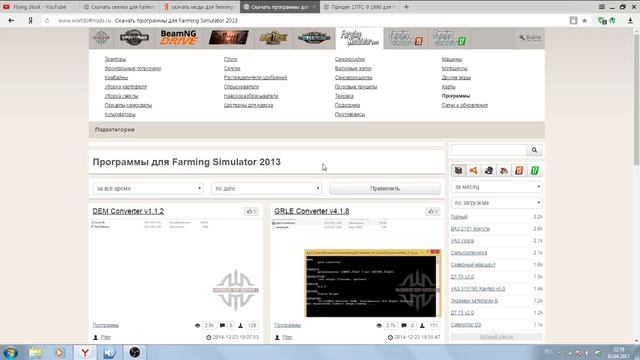Select the third sidebar game filter icon
Screen dimensions: 640x360
coord(489,171)
